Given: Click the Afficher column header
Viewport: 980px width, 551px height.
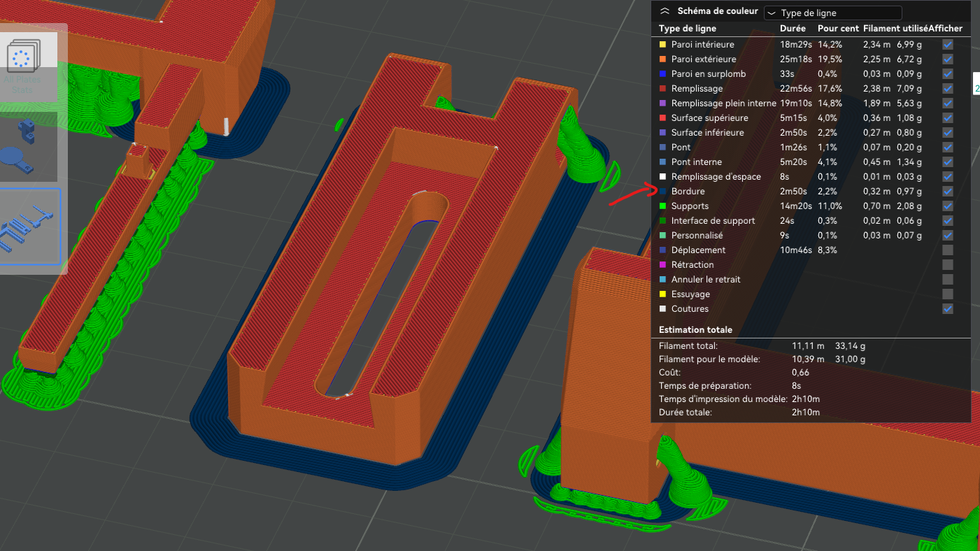Looking at the screenshot, I should pyautogui.click(x=945, y=29).
